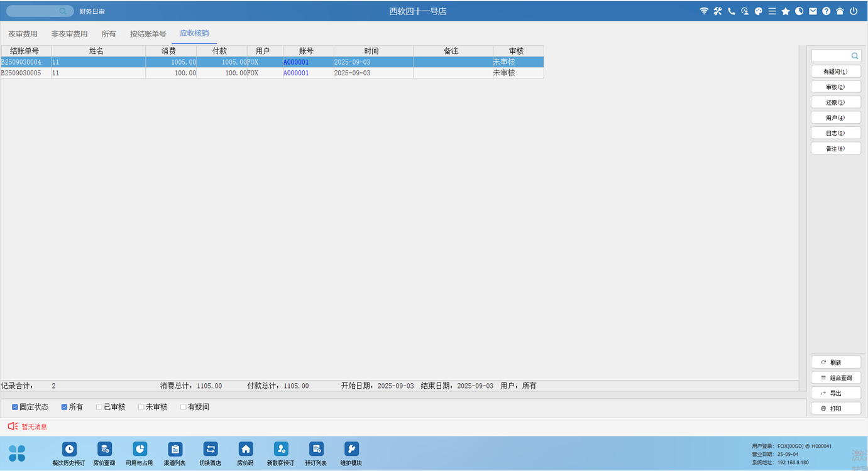Open the four-leaf main menu icon
The height and width of the screenshot is (471, 868).
(x=18, y=453)
